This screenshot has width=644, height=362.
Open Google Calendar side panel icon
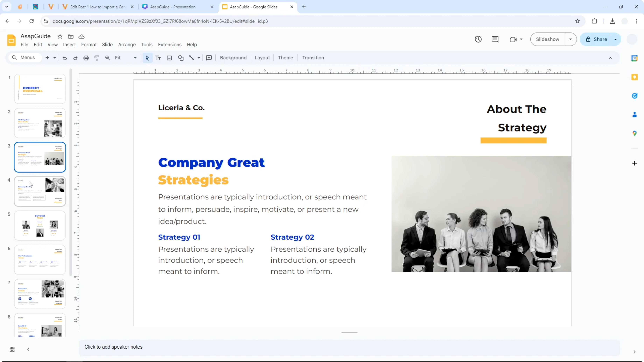coord(635,58)
